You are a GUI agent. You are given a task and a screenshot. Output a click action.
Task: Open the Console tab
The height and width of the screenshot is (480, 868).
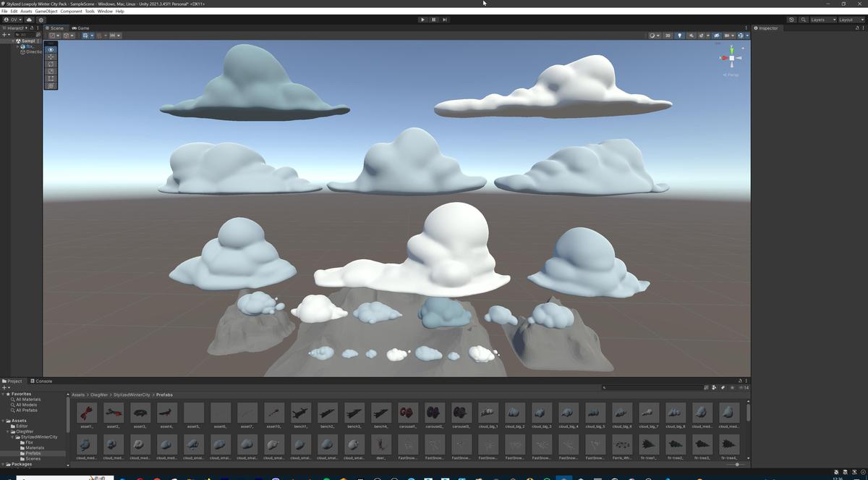pyautogui.click(x=41, y=381)
